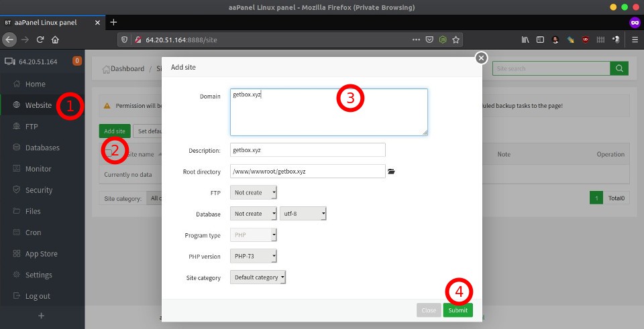This screenshot has height=329, width=644.
Task: Click the tracking protection shield icon
Action: point(125,40)
